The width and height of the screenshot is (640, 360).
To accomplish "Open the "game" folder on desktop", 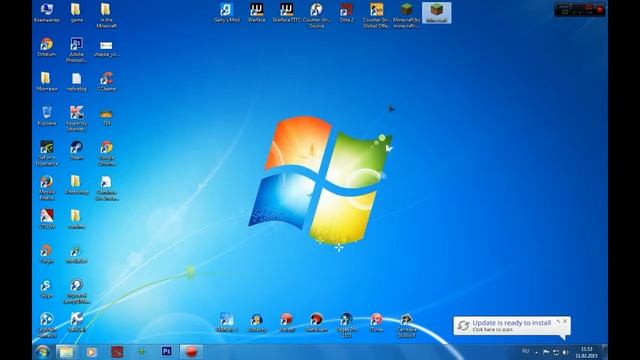I will click(x=76, y=12).
